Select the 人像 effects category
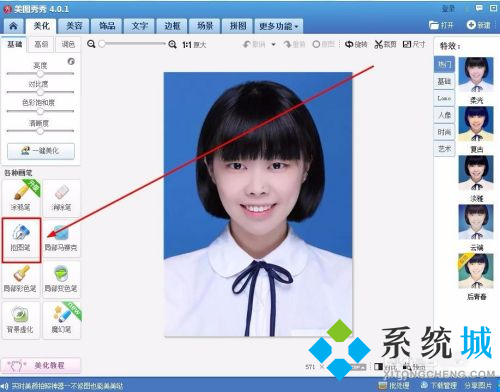This screenshot has width=500, height=392. pyautogui.click(x=444, y=115)
